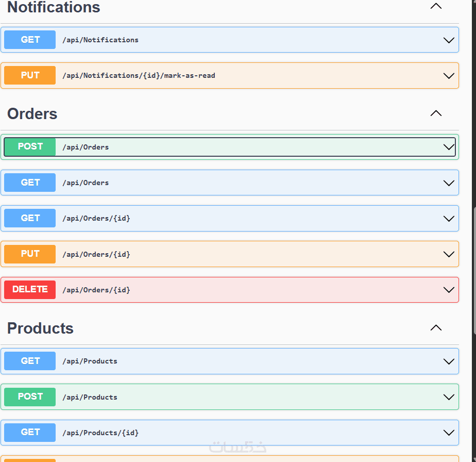Expand the GET /api/Notifications row arrow
The image size is (476, 462).
449,40
